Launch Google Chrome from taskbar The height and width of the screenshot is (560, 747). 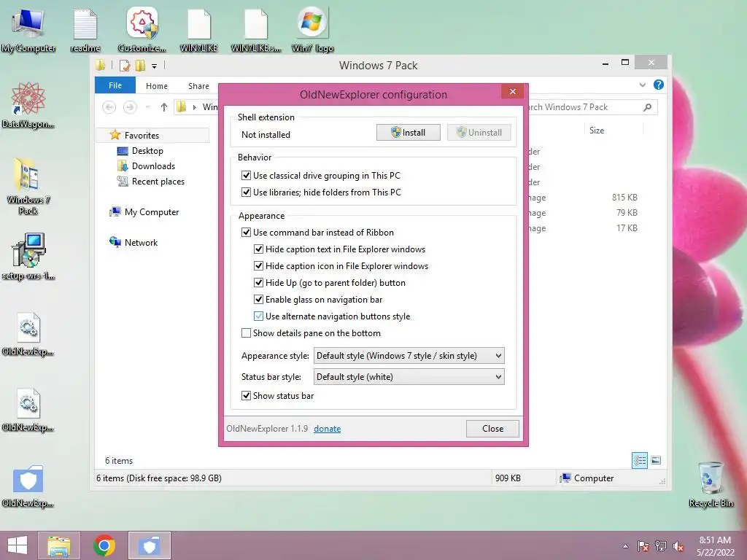104,545
